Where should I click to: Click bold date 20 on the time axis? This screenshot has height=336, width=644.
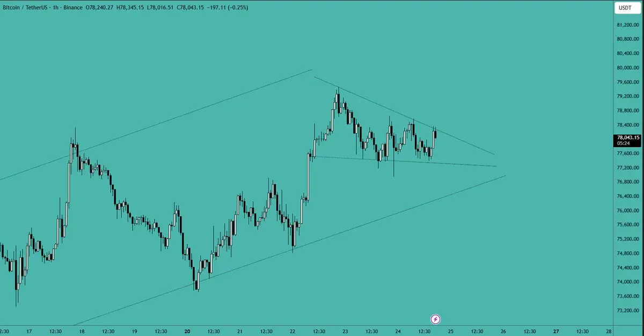click(x=187, y=331)
